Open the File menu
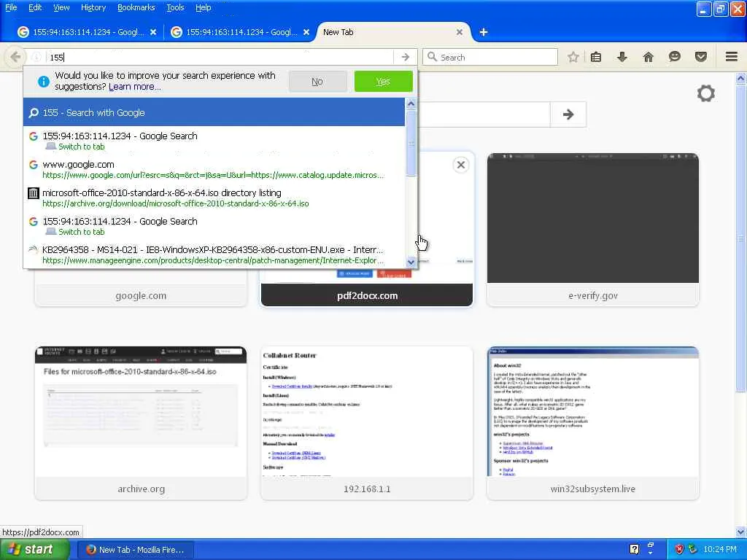This screenshot has width=747, height=560. click(x=11, y=7)
